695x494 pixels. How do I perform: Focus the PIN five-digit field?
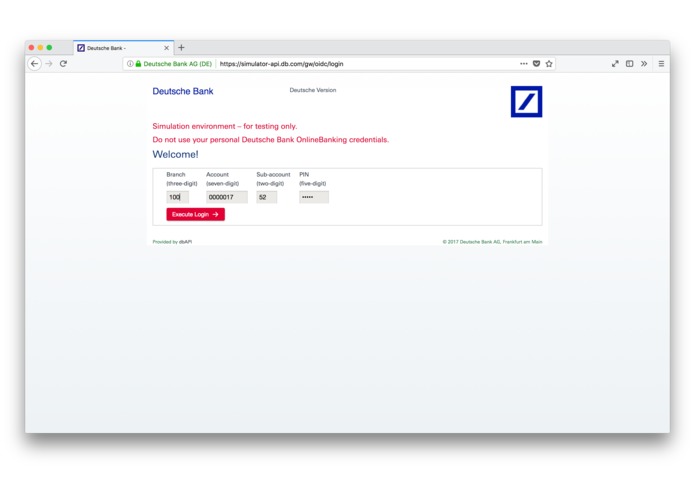coord(314,197)
